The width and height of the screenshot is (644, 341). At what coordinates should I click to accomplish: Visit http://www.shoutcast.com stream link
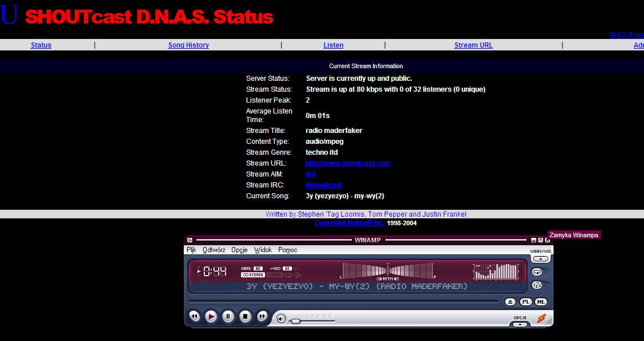(348, 163)
